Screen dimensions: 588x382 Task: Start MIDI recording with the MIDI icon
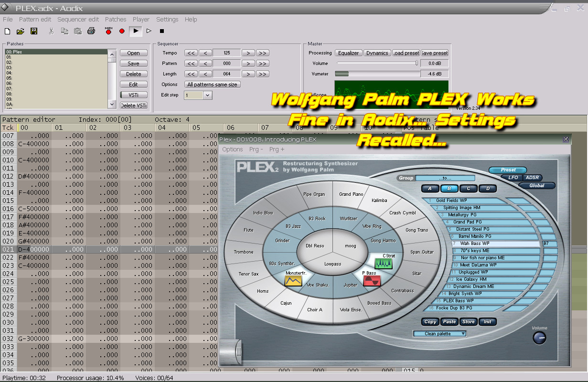click(108, 31)
